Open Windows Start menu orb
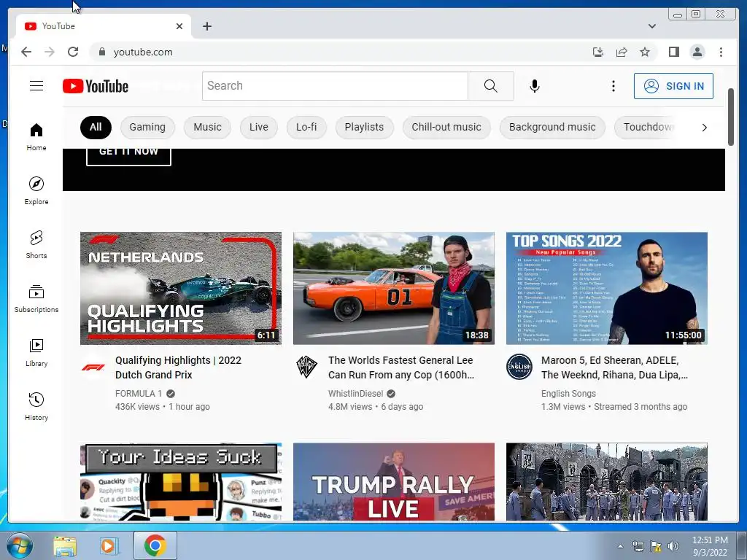 19,545
